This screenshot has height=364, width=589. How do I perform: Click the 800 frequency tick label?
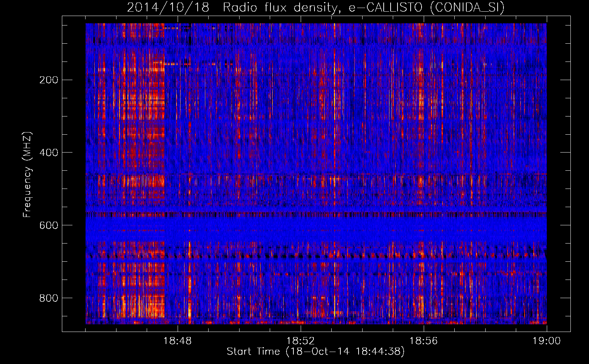pyautogui.click(x=49, y=298)
